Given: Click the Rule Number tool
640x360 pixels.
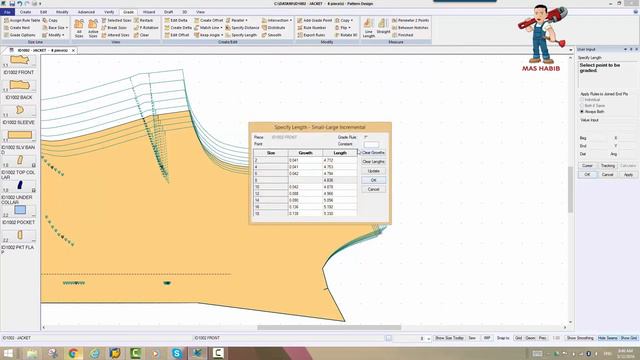Looking at the screenshot, I should (x=312, y=28).
